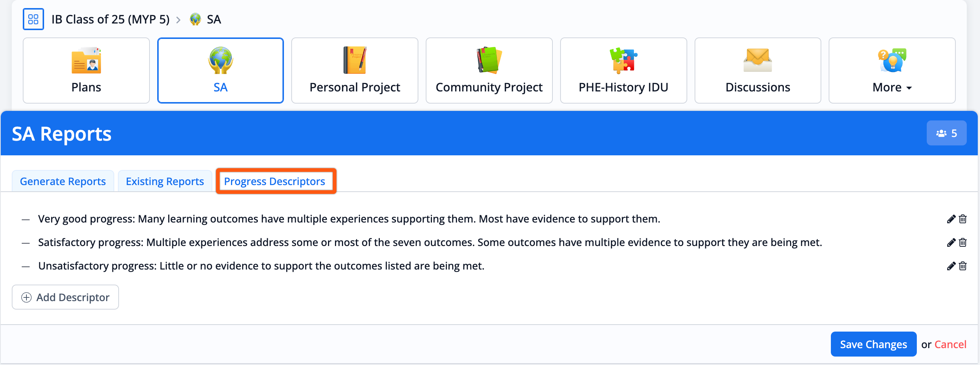Switch to the Existing Reports tab

165,181
